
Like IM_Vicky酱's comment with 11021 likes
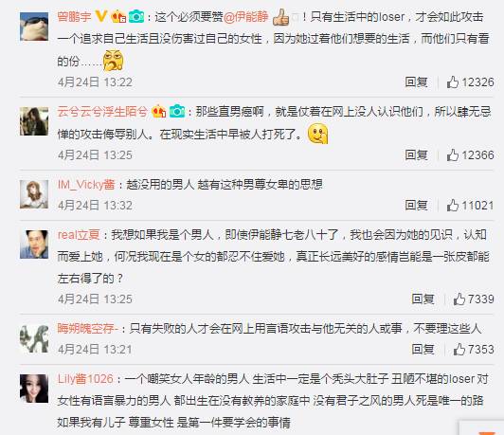[x=470, y=206]
